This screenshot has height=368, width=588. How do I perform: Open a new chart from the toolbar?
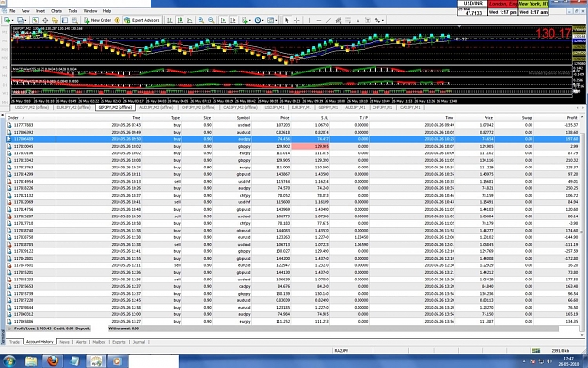(x=7, y=20)
